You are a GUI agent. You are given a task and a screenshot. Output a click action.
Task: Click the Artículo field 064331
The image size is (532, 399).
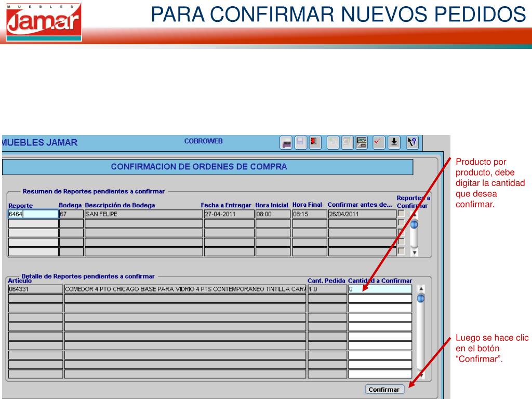pyautogui.click(x=35, y=289)
